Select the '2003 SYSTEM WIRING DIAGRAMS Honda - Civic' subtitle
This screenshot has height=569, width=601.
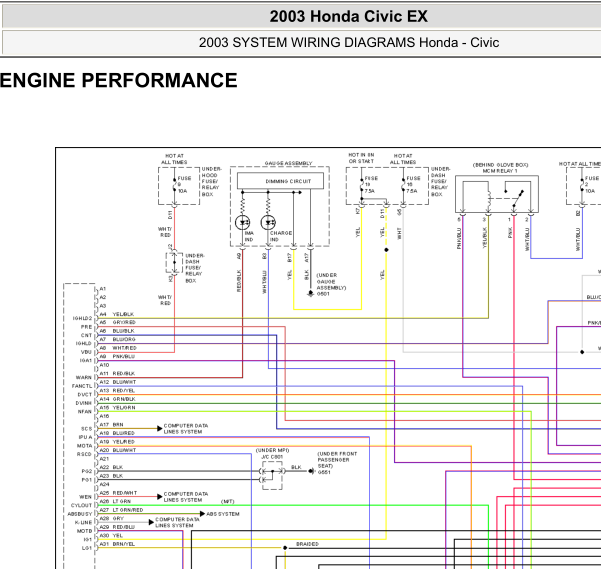pos(349,43)
